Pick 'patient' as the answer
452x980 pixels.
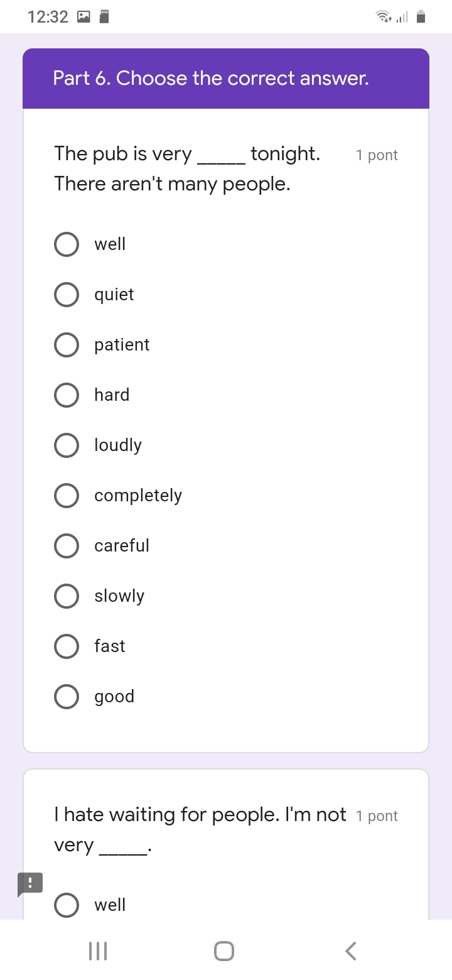[67, 345]
